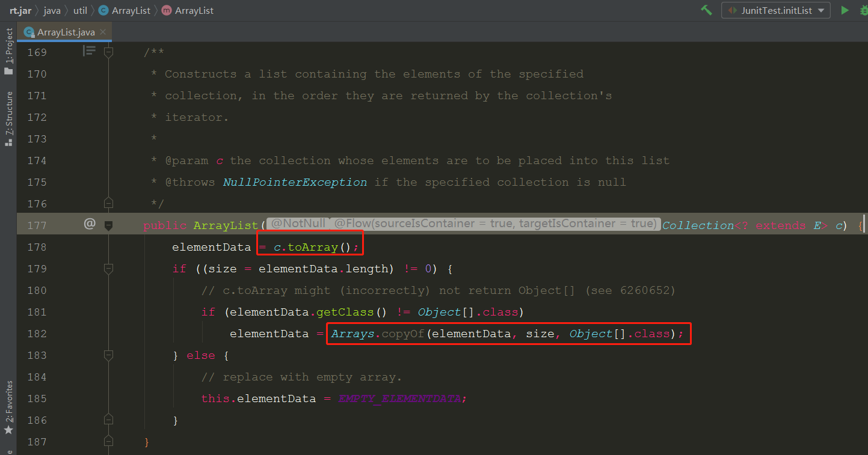Select the ArrayList class breadcrumb
This screenshot has height=455, width=868.
coord(125,10)
